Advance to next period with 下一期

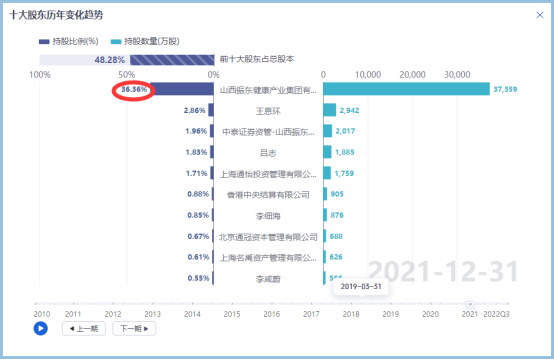pyautogui.click(x=134, y=329)
